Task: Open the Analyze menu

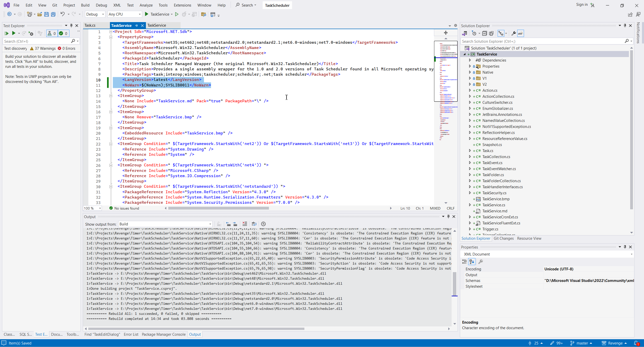Action: tap(146, 5)
